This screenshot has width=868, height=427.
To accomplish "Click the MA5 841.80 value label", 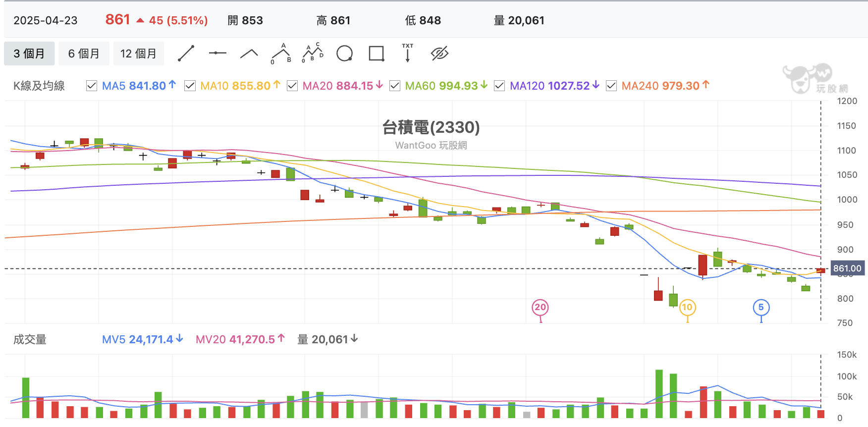I will [x=139, y=86].
